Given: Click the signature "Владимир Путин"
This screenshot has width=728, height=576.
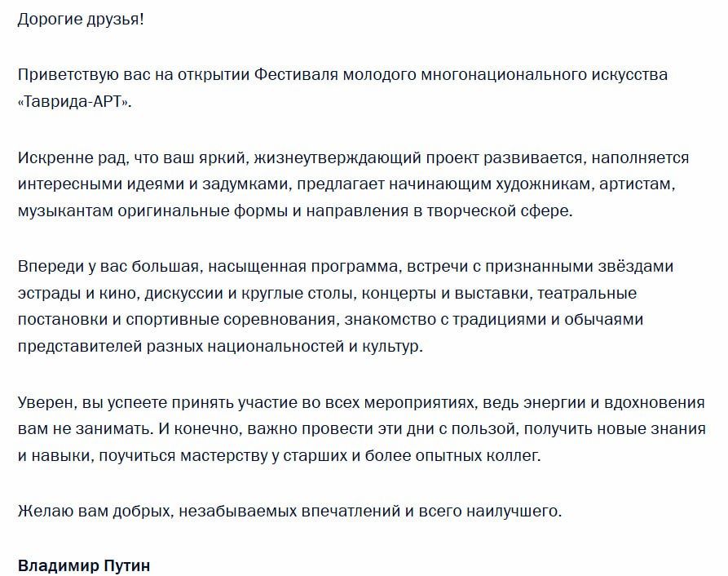Looking at the screenshot, I should coord(84,565).
